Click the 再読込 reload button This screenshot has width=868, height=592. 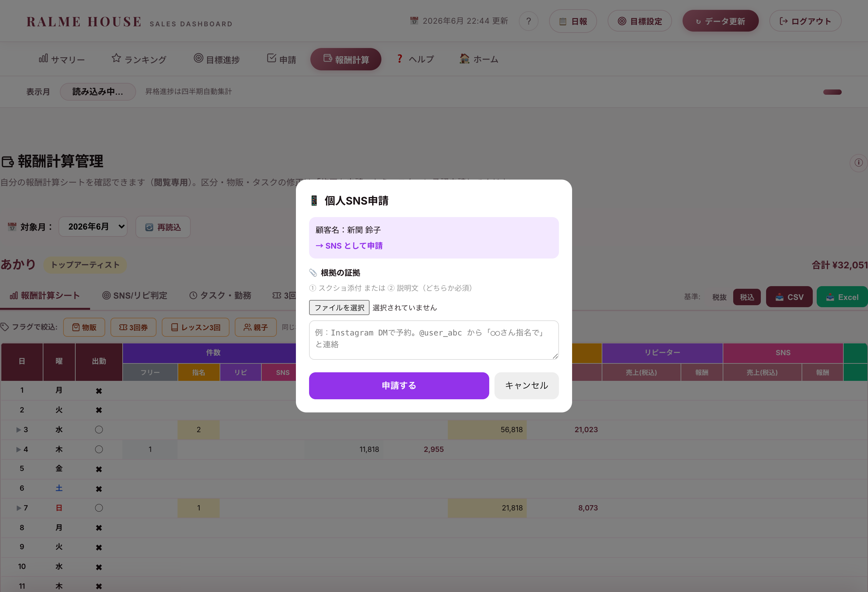[x=163, y=227]
